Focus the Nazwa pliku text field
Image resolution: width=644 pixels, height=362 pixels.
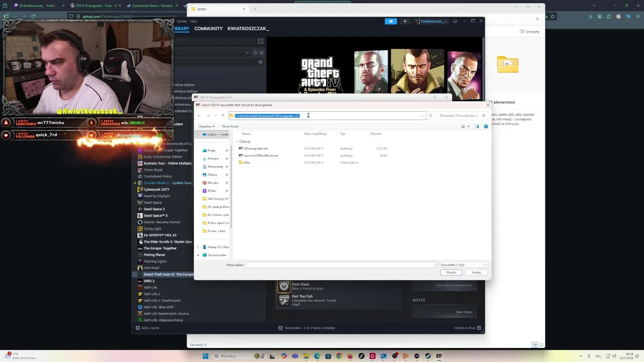coord(339,265)
